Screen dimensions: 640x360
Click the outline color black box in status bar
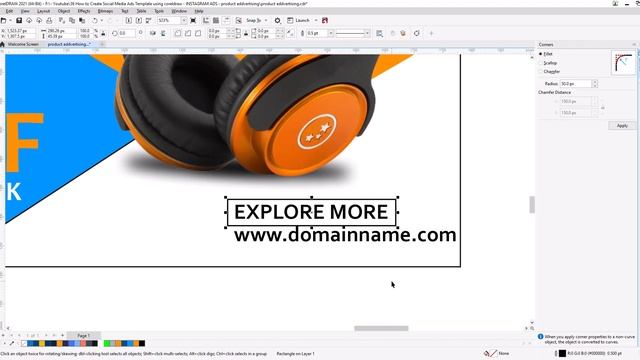(562, 353)
